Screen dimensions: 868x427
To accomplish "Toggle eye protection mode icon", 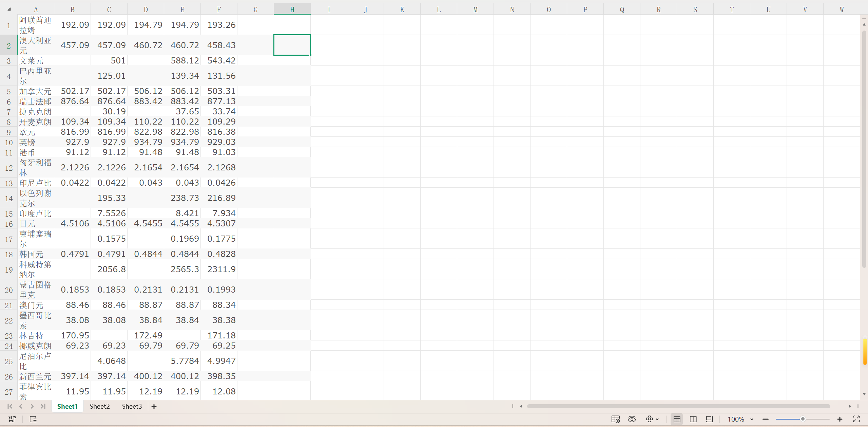I will tap(632, 419).
